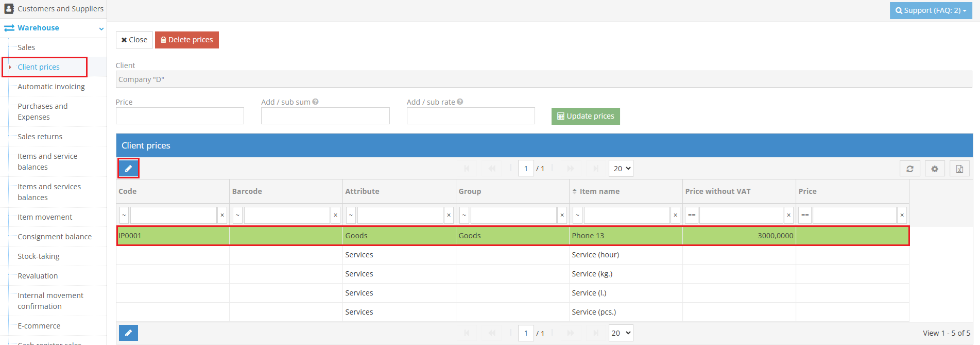Clear the Item name filter
This screenshot has height=345, width=980.
[676, 215]
